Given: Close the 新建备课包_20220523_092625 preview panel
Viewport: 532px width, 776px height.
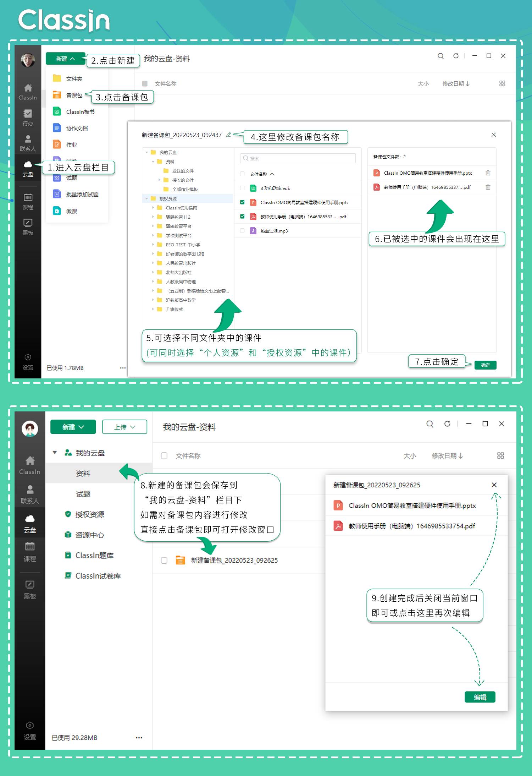Looking at the screenshot, I should click(494, 485).
